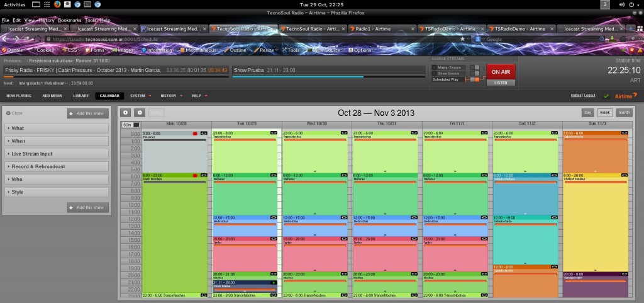Image resolution: width=644 pixels, height=303 pixels.
Task: Click the red record icon on the Monday 0:00 show
Action: pyautogui.click(x=196, y=134)
